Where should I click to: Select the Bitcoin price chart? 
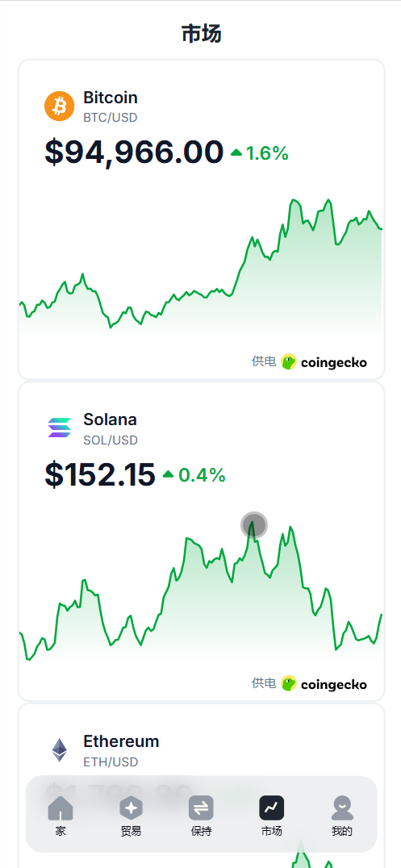click(x=201, y=265)
